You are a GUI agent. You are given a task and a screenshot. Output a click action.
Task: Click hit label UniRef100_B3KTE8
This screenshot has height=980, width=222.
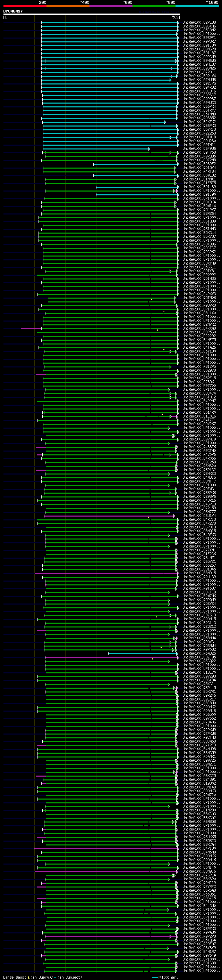pos(199,592)
